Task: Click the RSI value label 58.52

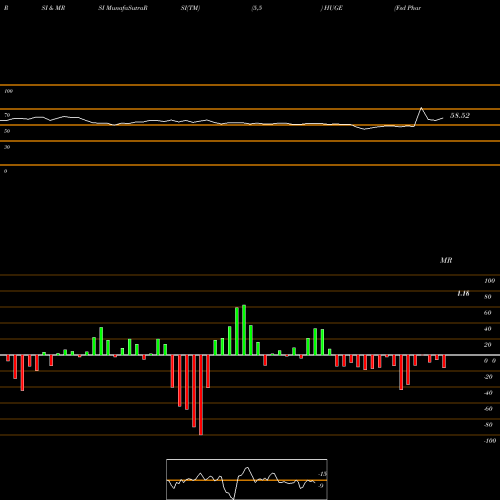Action: coord(460,116)
